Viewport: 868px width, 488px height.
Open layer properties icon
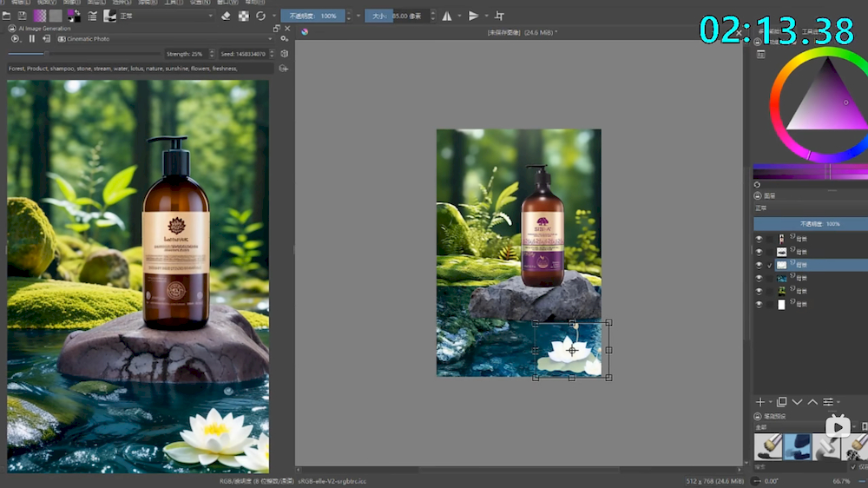(x=828, y=402)
